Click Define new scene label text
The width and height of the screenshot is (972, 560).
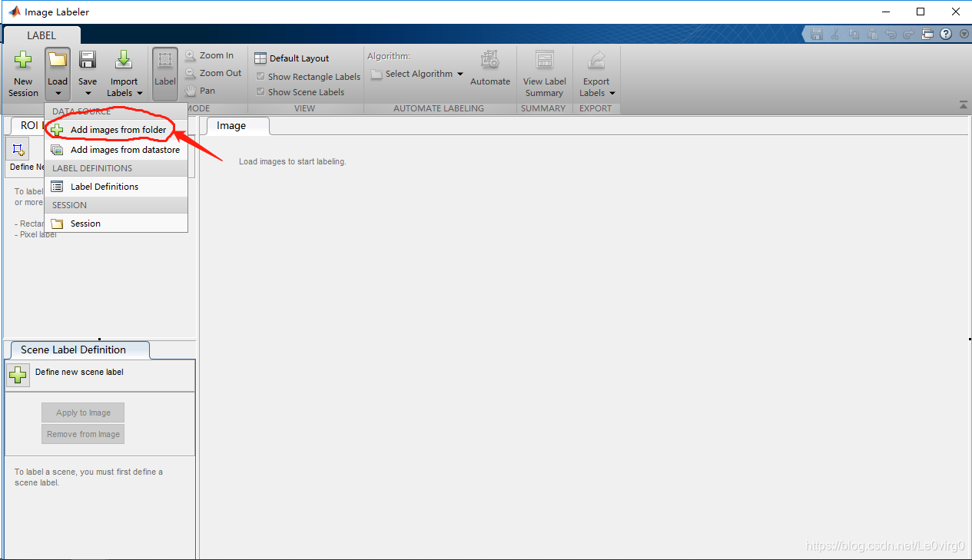click(x=79, y=372)
